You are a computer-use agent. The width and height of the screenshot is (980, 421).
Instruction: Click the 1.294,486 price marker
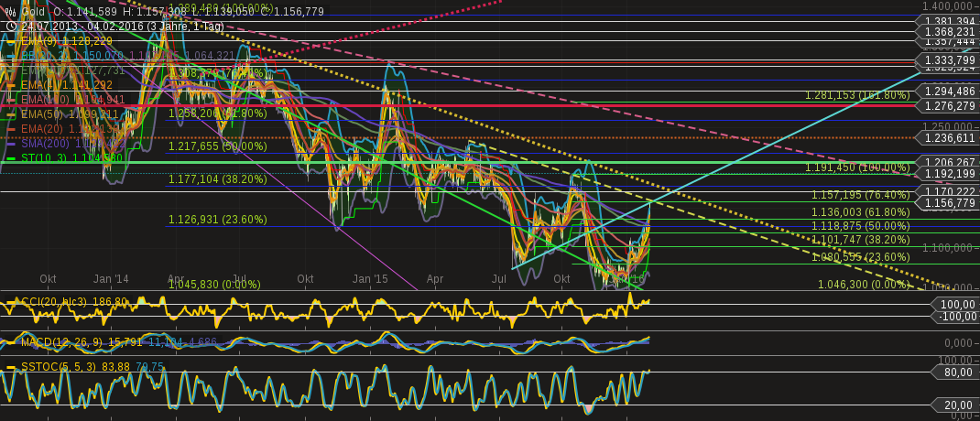pos(948,92)
